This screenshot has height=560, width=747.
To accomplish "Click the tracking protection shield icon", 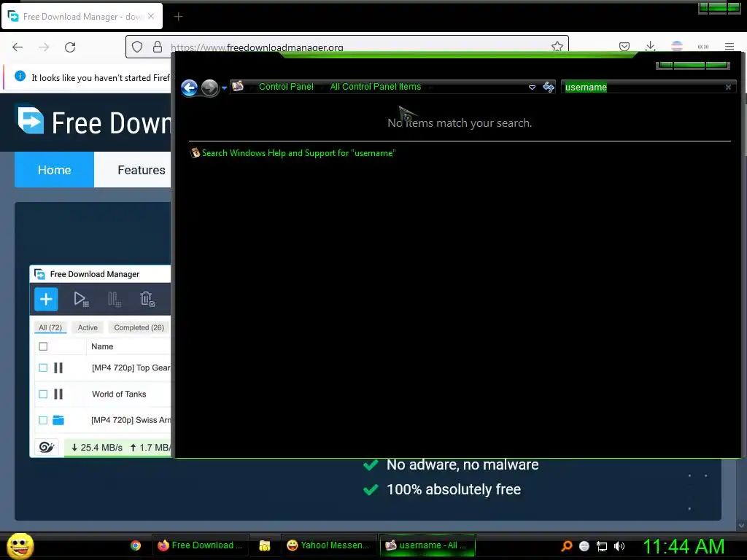I will pos(137,47).
